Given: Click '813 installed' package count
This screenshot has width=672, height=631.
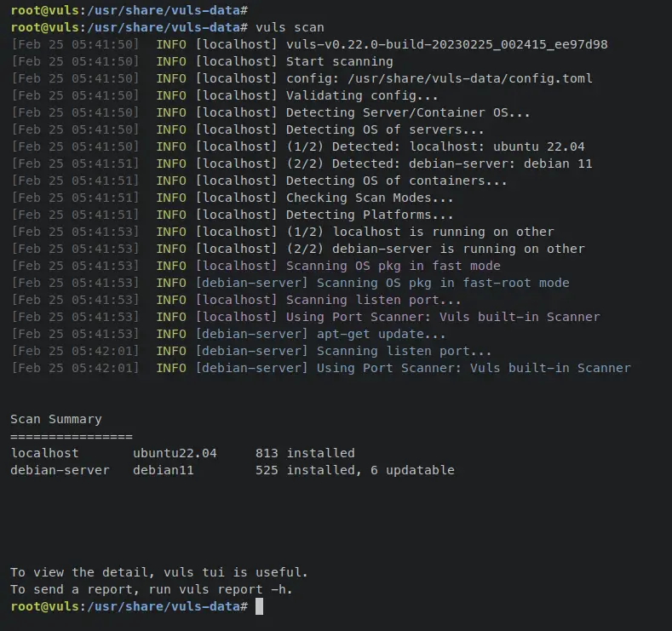Looking at the screenshot, I should [x=305, y=453].
